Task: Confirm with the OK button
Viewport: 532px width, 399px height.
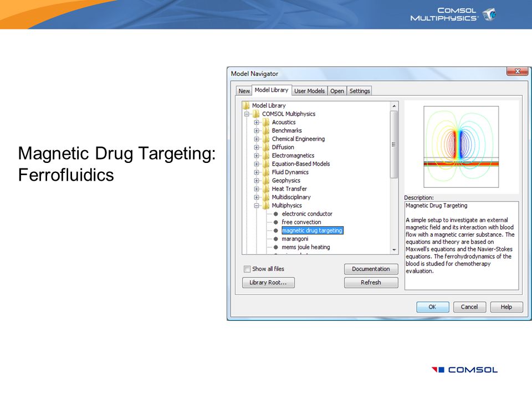Action: click(432, 307)
